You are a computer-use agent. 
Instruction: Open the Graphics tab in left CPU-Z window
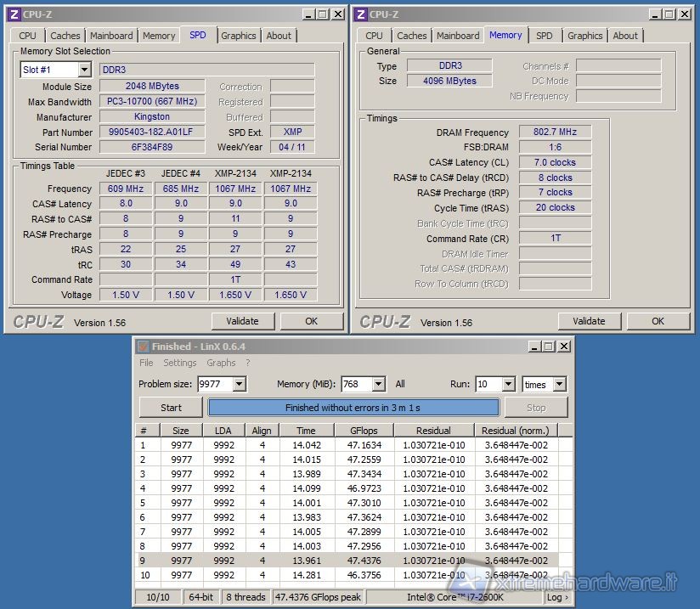tap(238, 36)
